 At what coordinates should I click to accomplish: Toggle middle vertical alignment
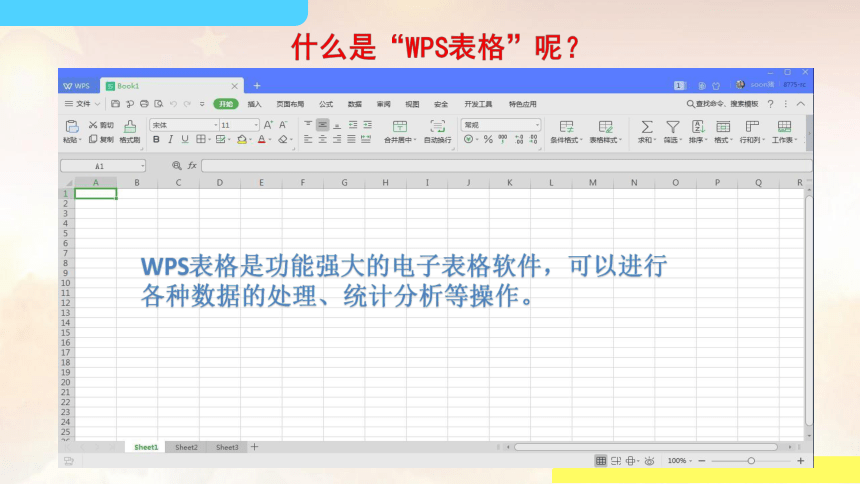pos(322,125)
